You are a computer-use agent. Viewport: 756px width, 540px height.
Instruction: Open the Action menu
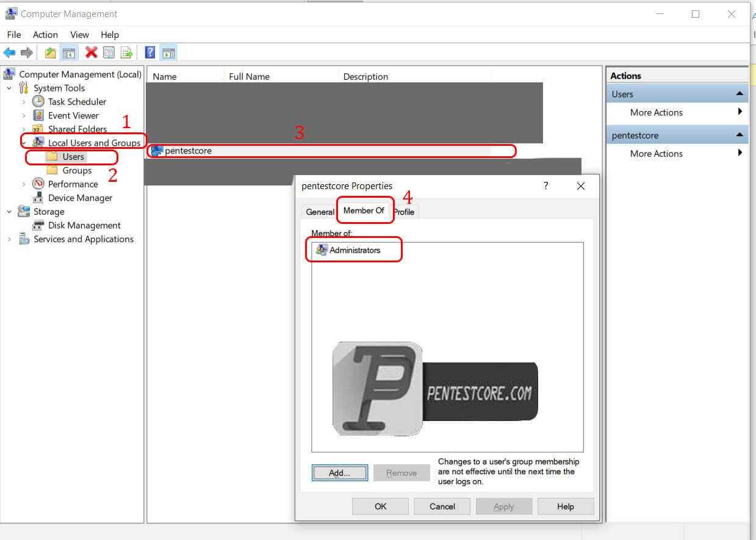coord(45,35)
